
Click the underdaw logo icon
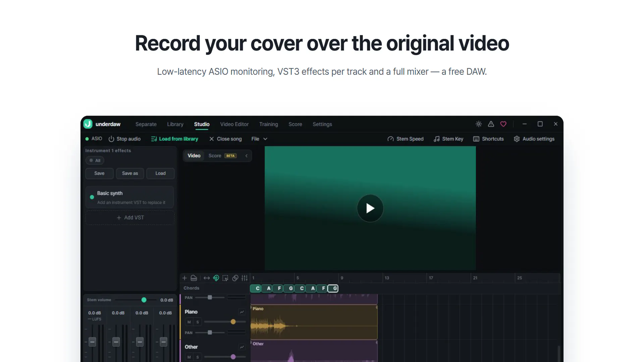point(88,124)
